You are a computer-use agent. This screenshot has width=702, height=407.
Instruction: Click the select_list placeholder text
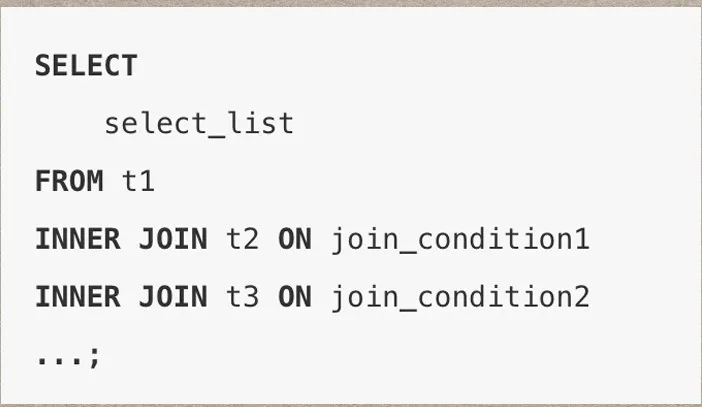pos(199,124)
